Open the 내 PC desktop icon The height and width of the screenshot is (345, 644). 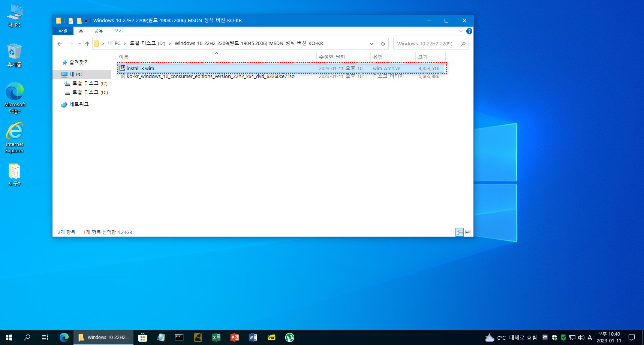(x=15, y=16)
